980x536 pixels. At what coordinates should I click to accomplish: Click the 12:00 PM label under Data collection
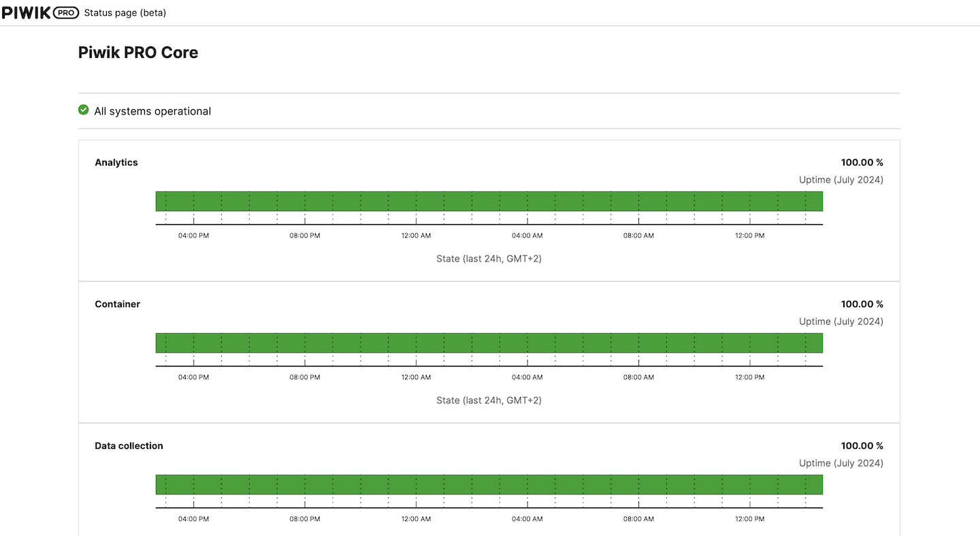[750, 519]
